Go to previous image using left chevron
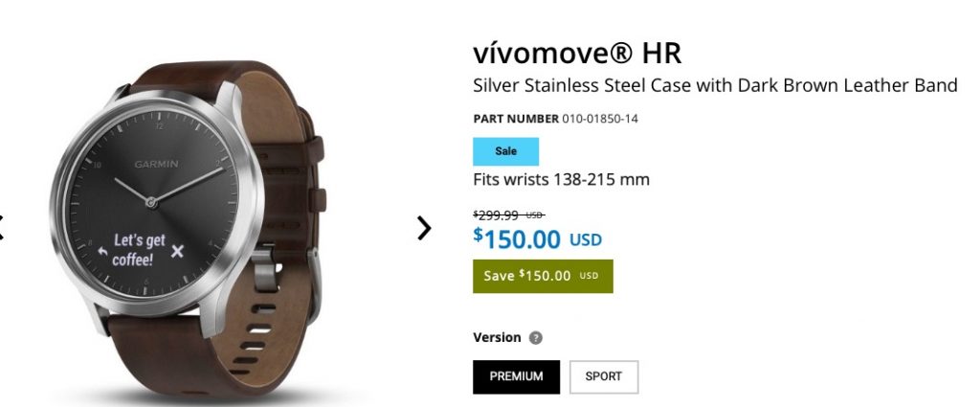The image size is (980, 407). [1, 228]
